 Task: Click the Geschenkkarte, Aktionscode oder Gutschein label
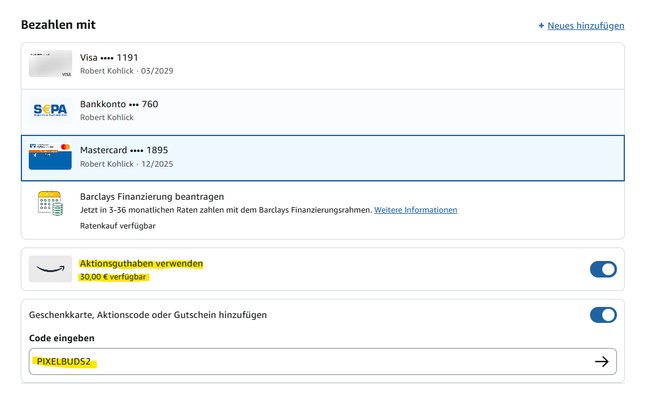(x=148, y=315)
